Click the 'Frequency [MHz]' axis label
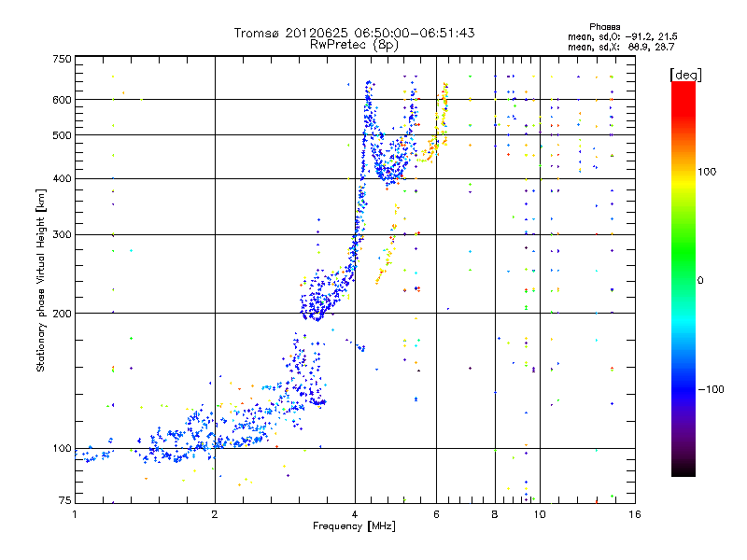 pos(354,526)
